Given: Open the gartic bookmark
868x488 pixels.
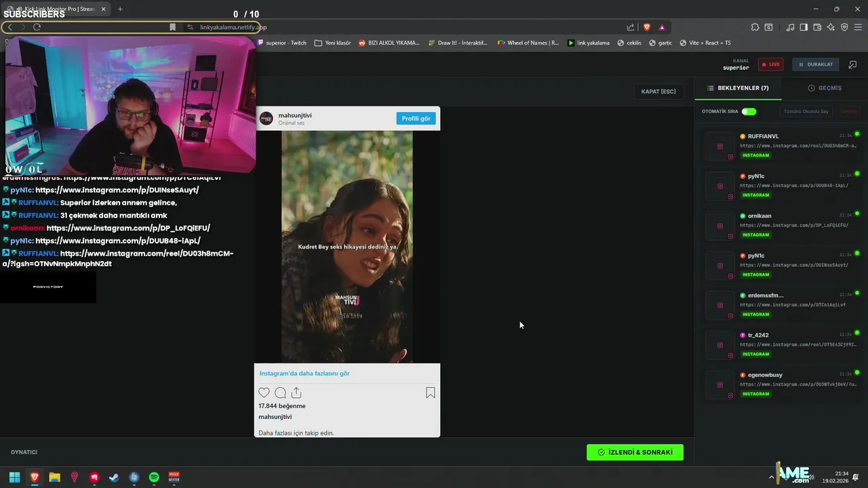Looking at the screenshot, I should 660,43.
